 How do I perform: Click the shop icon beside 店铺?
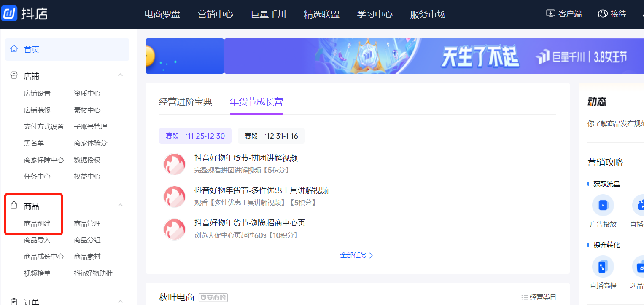tap(14, 75)
